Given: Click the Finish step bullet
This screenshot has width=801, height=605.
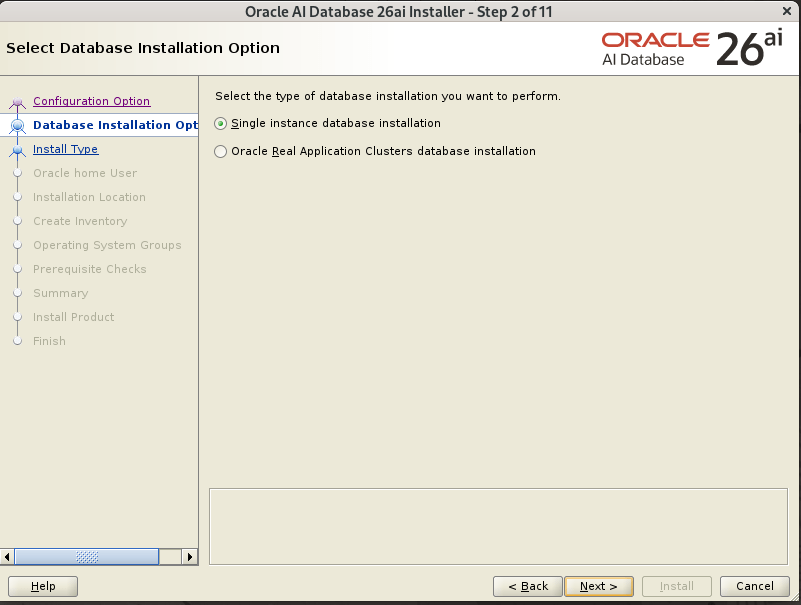Looking at the screenshot, I should (x=17, y=342).
